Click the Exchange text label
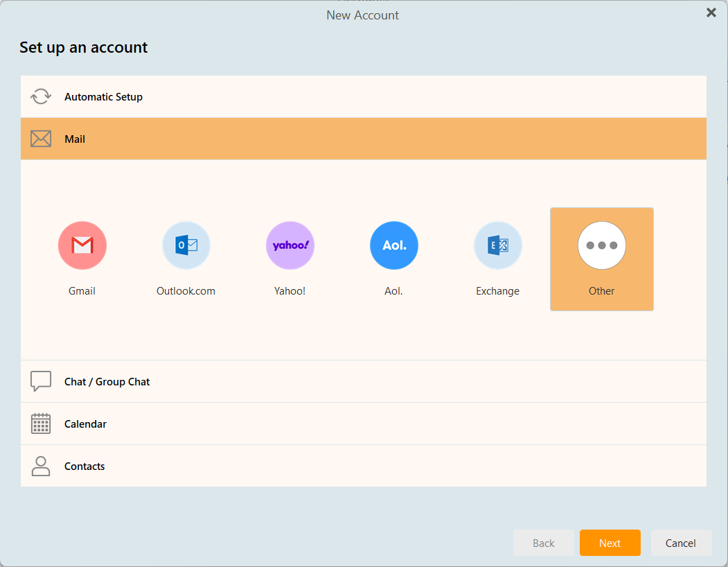The width and height of the screenshot is (728, 567). point(498,291)
